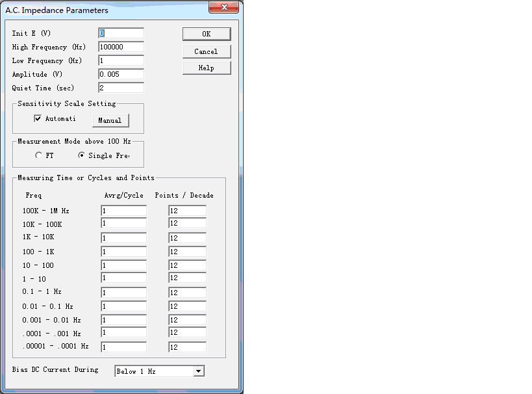Click Points/Decade field for 100 - 1K

tap(187, 252)
